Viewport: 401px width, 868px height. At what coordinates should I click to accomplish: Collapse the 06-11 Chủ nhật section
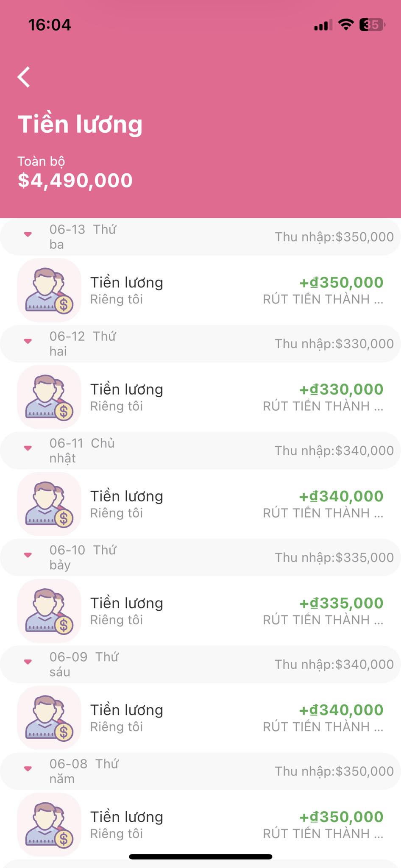[28, 448]
